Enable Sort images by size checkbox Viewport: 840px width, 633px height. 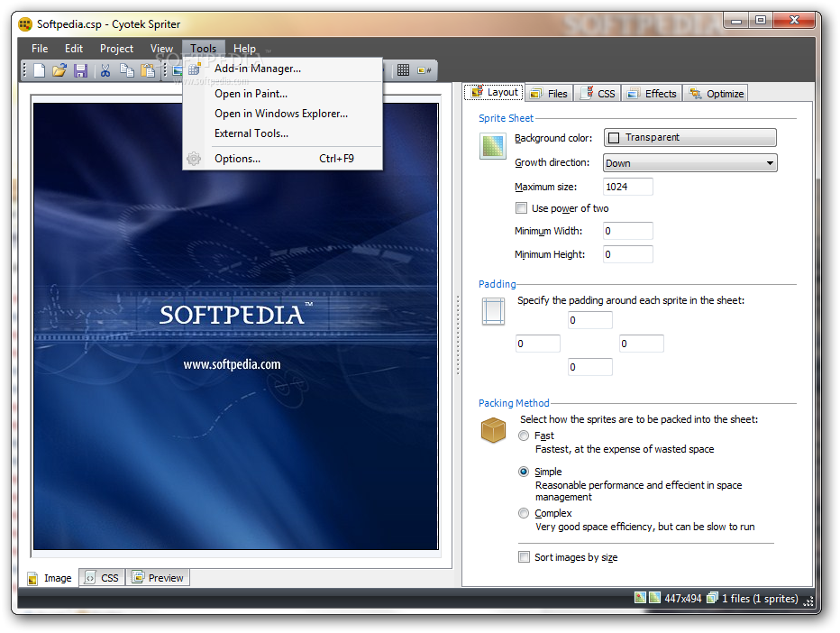(524, 557)
